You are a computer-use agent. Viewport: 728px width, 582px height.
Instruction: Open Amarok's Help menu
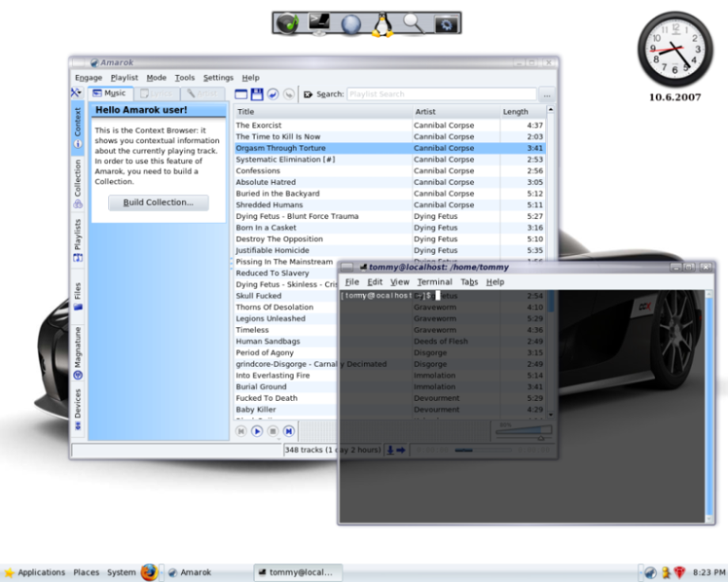(x=251, y=77)
